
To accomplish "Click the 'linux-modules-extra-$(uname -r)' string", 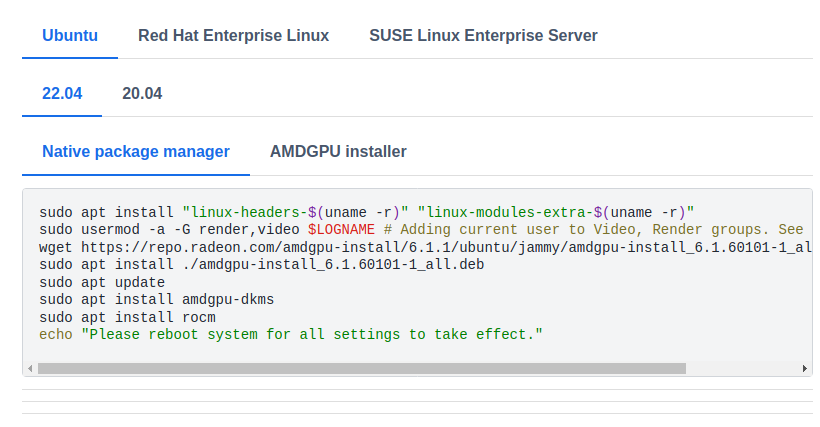I will click(555, 212).
